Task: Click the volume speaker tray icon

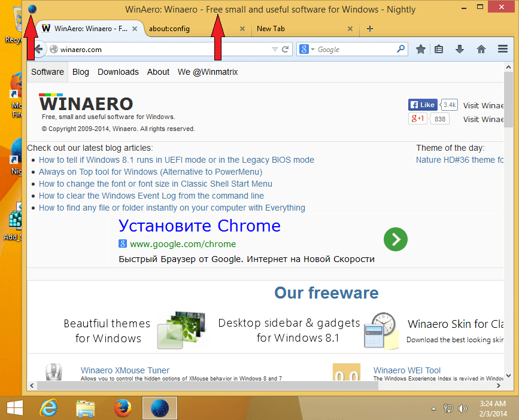Action: [x=462, y=409]
